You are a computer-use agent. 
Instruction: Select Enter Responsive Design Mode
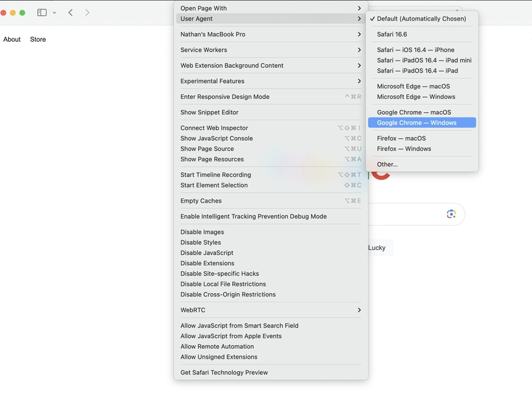pyautogui.click(x=271, y=96)
